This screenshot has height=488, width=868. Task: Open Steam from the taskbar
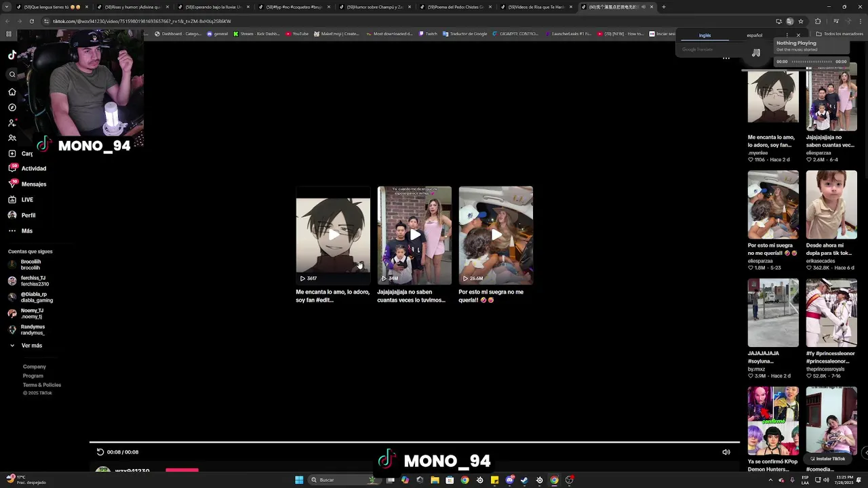[524, 480]
